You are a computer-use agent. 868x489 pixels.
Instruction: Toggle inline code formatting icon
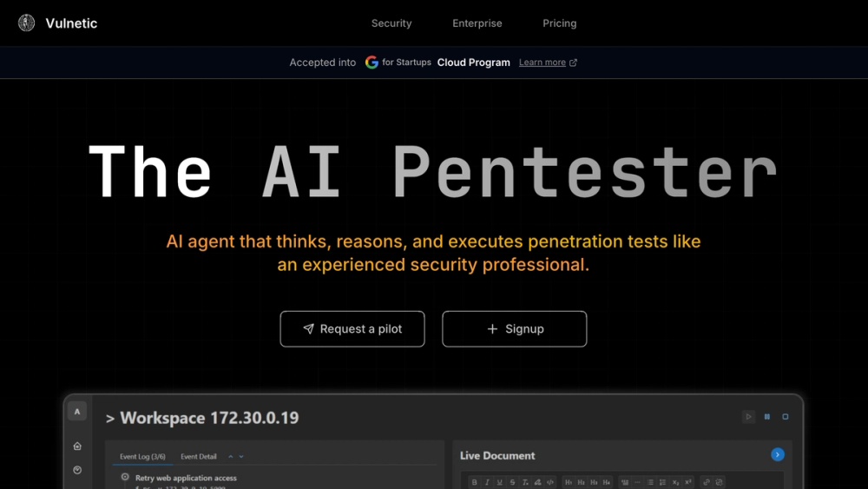click(x=550, y=482)
